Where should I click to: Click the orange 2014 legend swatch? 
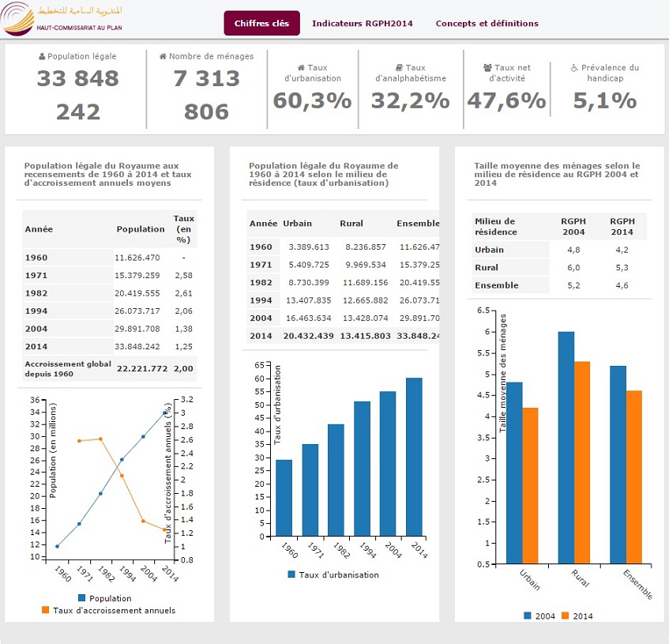click(x=566, y=616)
